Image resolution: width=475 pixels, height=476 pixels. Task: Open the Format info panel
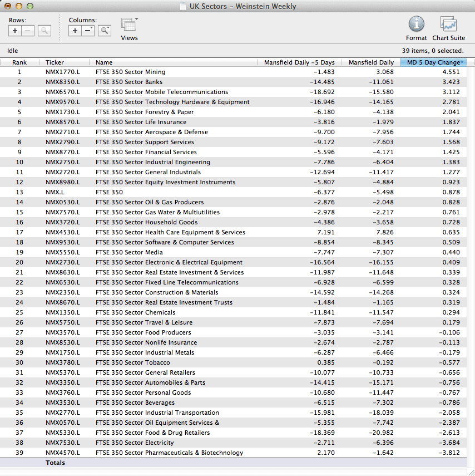[x=416, y=28]
